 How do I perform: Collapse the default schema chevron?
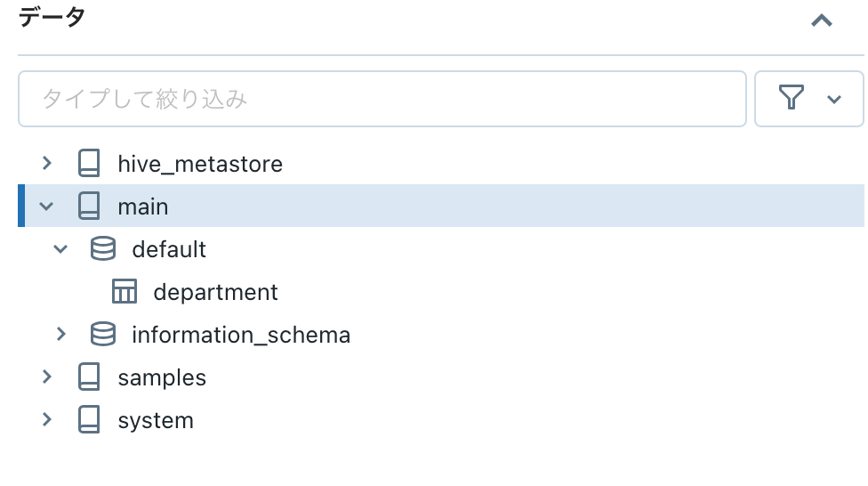coord(60,249)
